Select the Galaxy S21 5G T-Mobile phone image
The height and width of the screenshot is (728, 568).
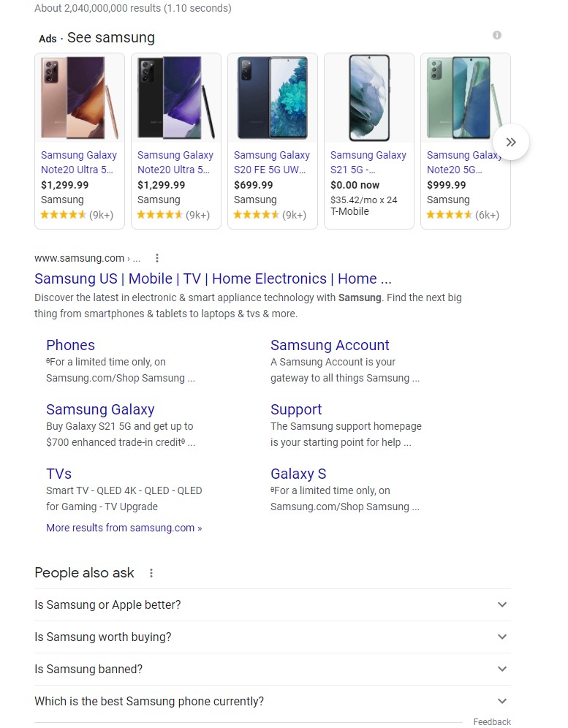[x=369, y=98]
